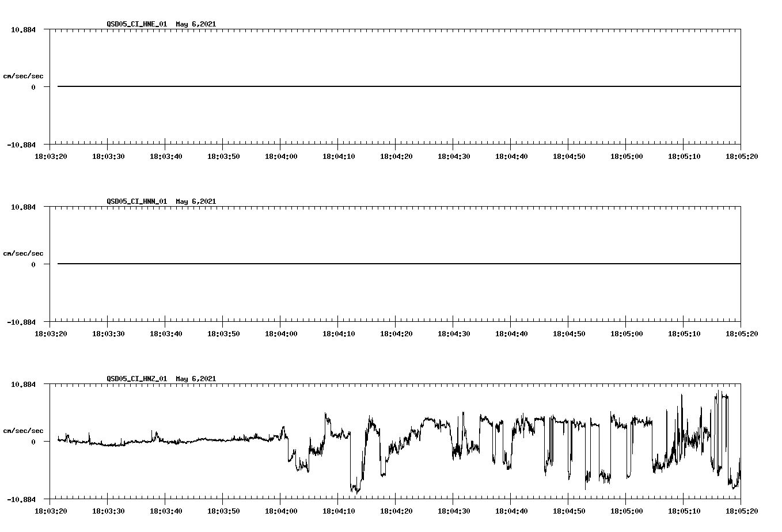Click the May 6,2021 date on bottom plot
The image size is (782, 532).
click(196, 379)
